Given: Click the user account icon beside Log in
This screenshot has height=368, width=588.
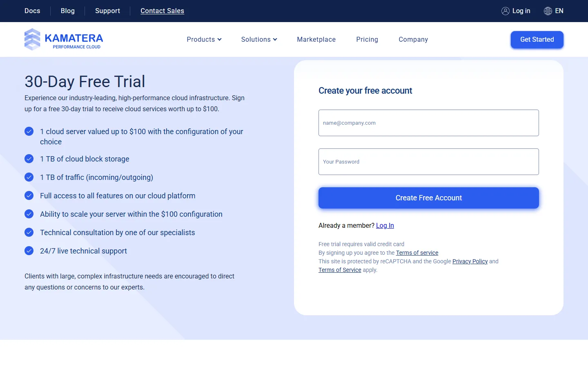Looking at the screenshot, I should tap(506, 11).
